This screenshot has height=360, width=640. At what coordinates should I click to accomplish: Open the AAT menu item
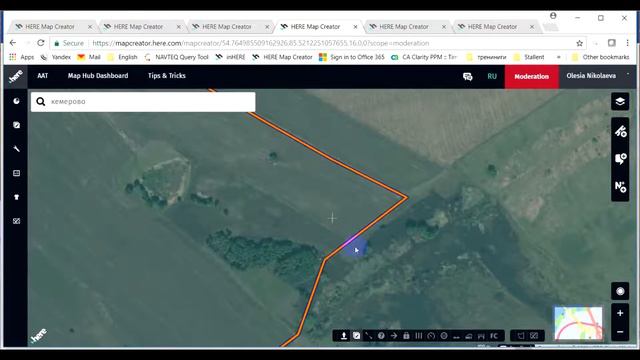click(x=42, y=76)
